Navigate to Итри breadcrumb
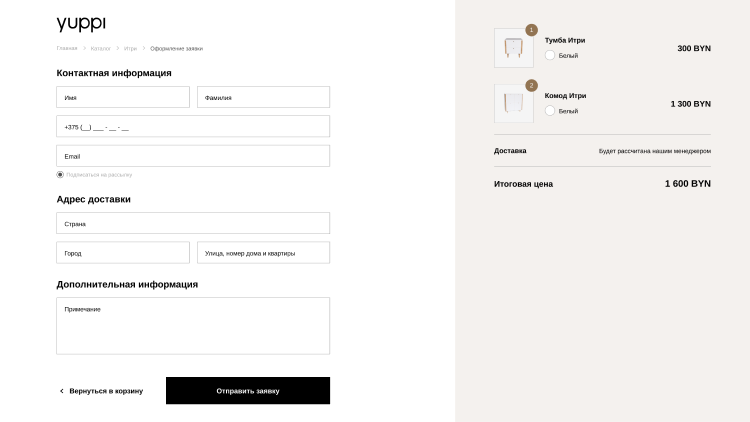The height and width of the screenshot is (422, 750). pos(130,48)
